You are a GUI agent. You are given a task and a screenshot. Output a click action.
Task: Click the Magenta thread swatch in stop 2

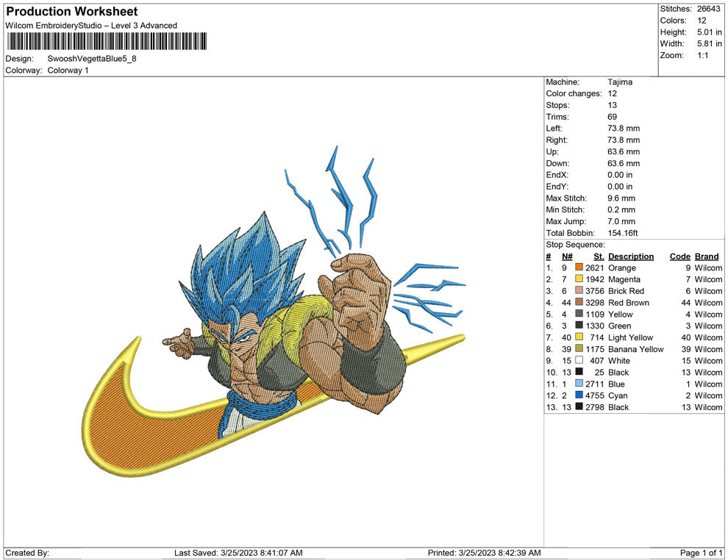tap(579, 279)
